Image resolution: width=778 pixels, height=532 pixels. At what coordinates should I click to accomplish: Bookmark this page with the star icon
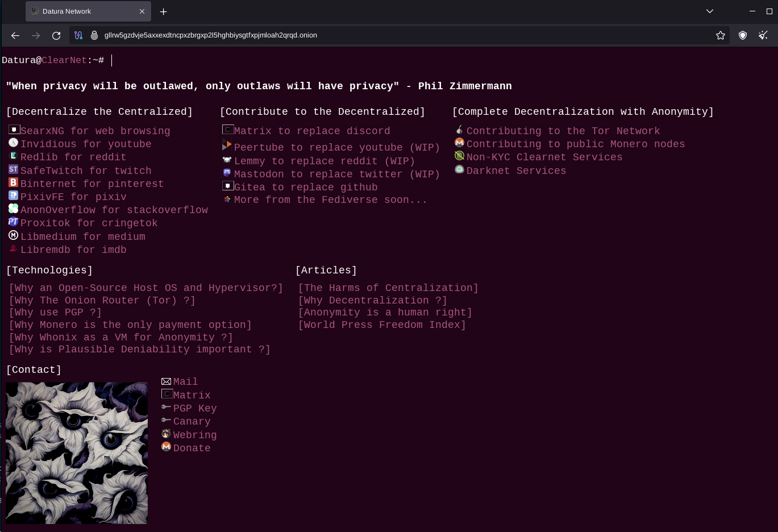tap(721, 35)
